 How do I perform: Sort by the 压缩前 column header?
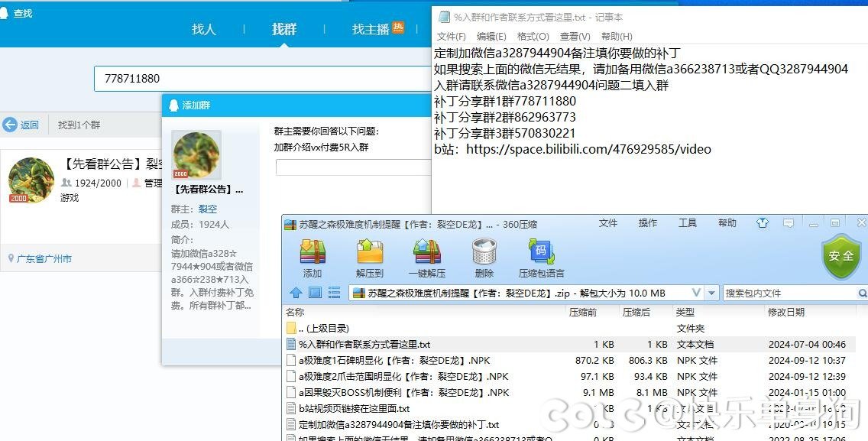pos(583,313)
